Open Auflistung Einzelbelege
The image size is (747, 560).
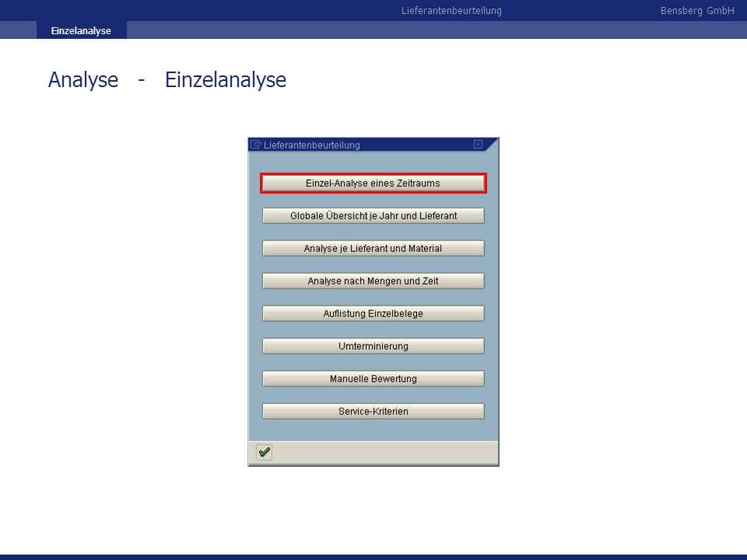click(x=373, y=313)
